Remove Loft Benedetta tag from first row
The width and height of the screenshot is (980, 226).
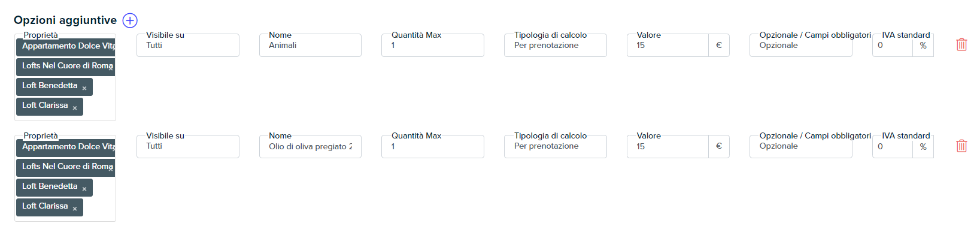click(x=84, y=88)
